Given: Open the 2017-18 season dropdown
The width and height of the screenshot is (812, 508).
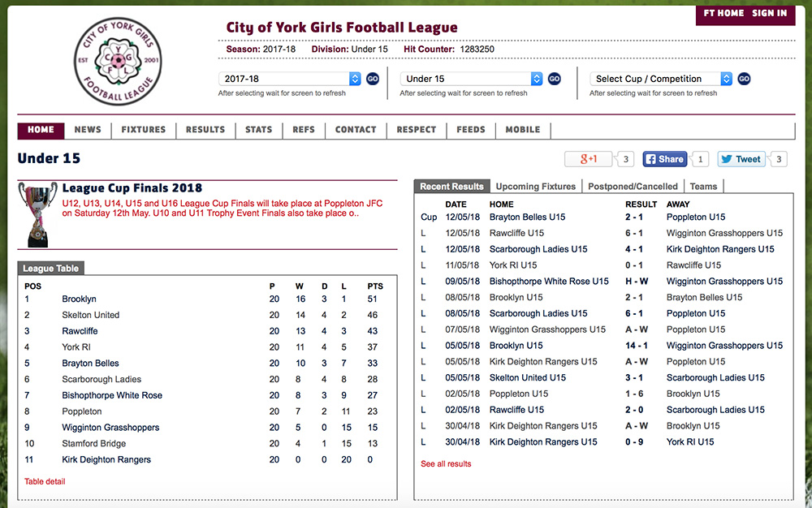Looking at the screenshot, I should pyautogui.click(x=289, y=79).
